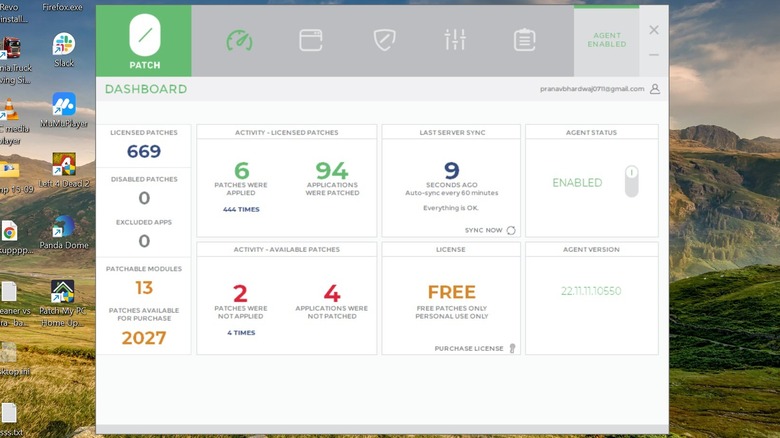Image resolution: width=780 pixels, height=438 pixels.
Task: Open Panda Dome desktop shortcut
Action: click(x=63, y=231)
